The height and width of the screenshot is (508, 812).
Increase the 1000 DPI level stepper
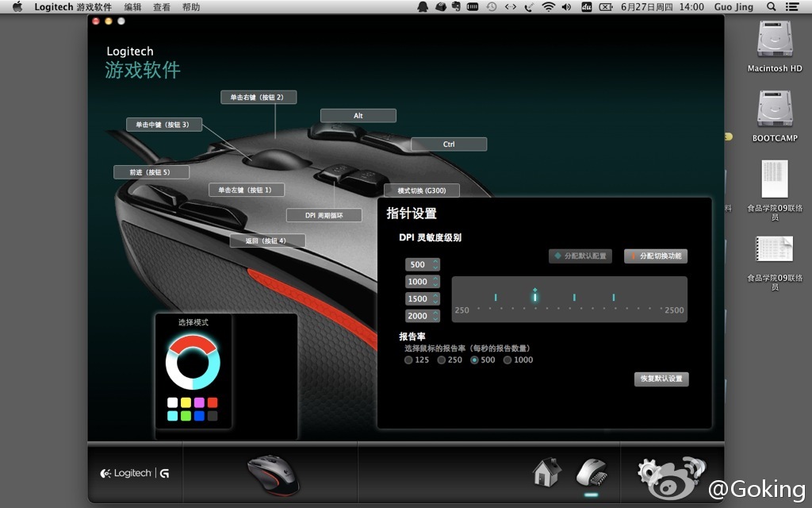click(435, 279)
